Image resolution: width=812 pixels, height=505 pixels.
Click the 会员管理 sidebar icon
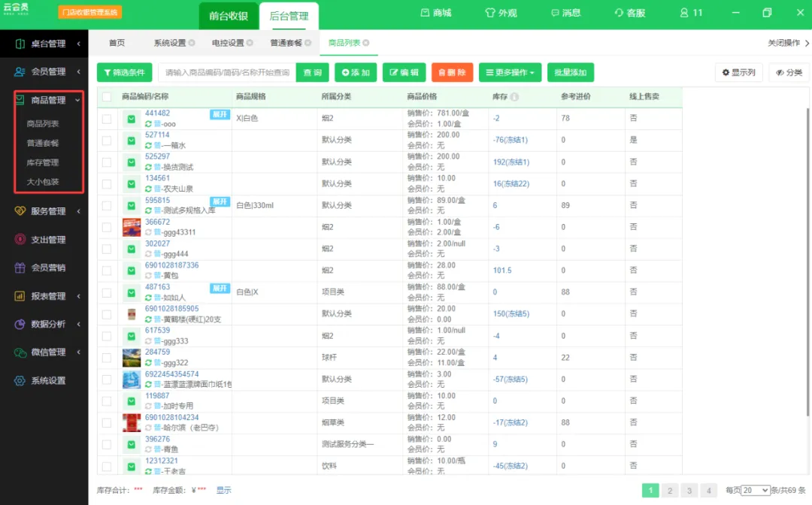click(20, 72)
